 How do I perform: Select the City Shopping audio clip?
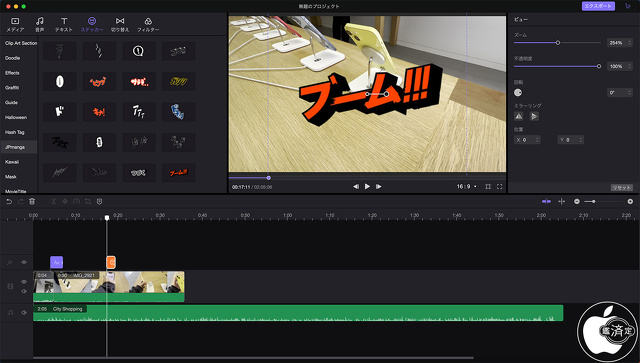pyautogui.click(x=298, y=313)
